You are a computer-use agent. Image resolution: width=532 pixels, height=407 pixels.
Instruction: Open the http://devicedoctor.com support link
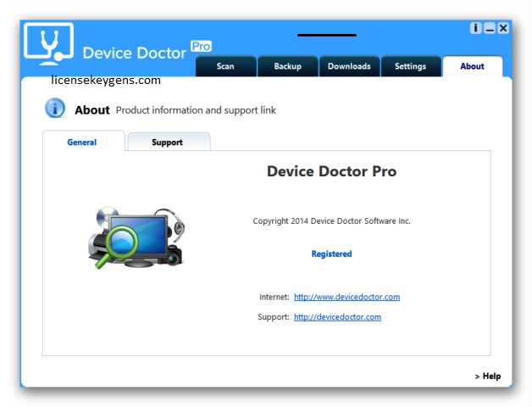tap(338, 317)
